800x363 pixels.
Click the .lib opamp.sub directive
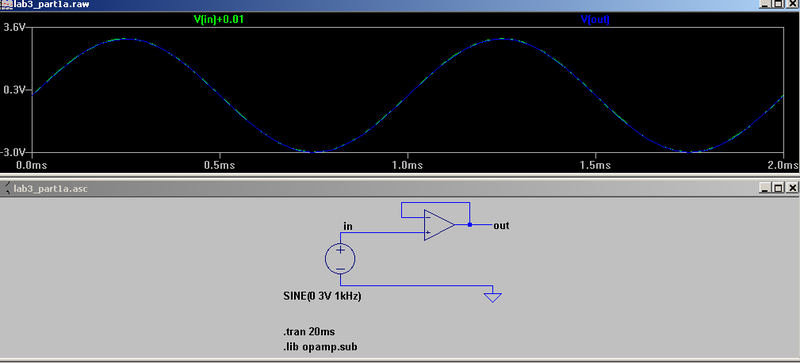320,347
